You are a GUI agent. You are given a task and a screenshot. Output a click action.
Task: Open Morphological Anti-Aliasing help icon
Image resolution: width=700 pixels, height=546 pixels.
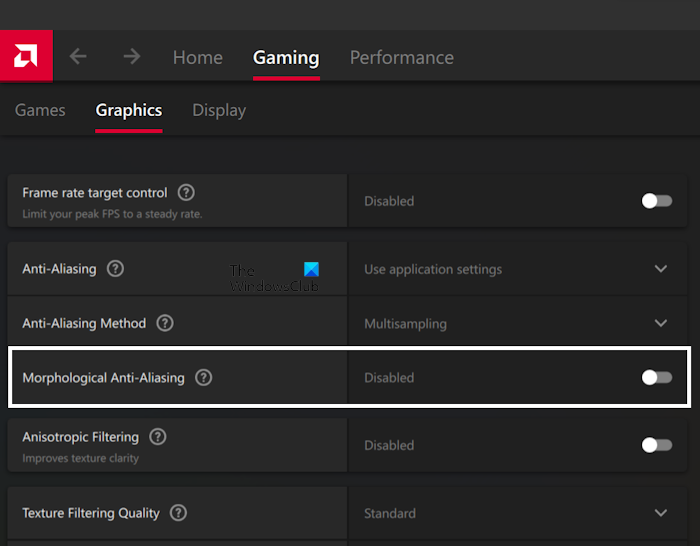[x=204, y=378]
